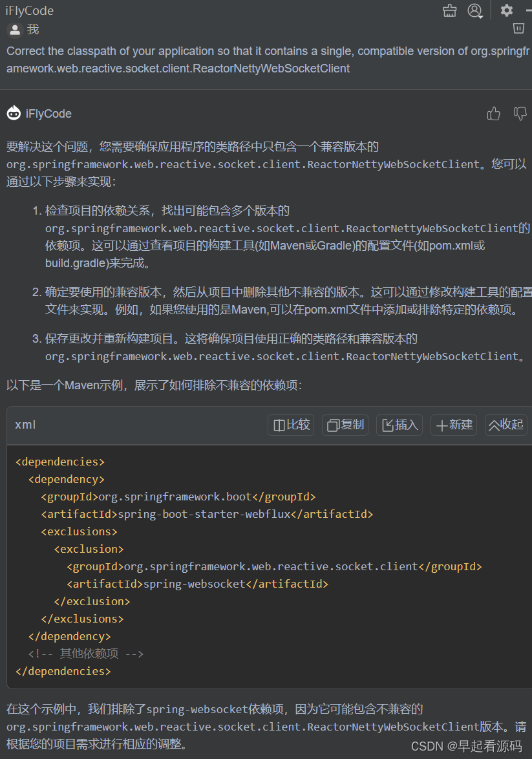Image resolution: width=532 pixels, height=759 pixels.
Task: Collapse the code block with 收起
Action: 505,425
